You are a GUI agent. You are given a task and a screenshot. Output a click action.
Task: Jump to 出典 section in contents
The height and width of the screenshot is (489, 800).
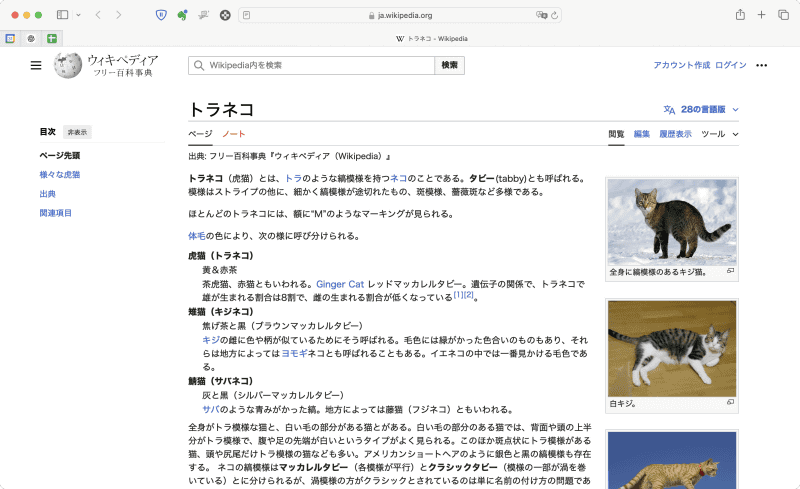pyautogui.click(x=47, y=194)
